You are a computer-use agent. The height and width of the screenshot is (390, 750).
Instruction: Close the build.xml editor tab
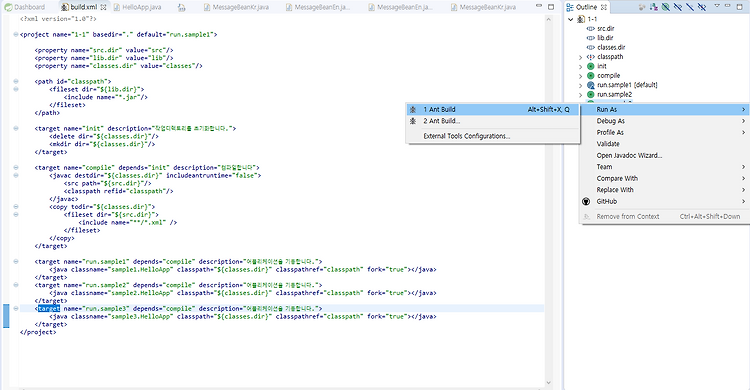coord(103,7)
